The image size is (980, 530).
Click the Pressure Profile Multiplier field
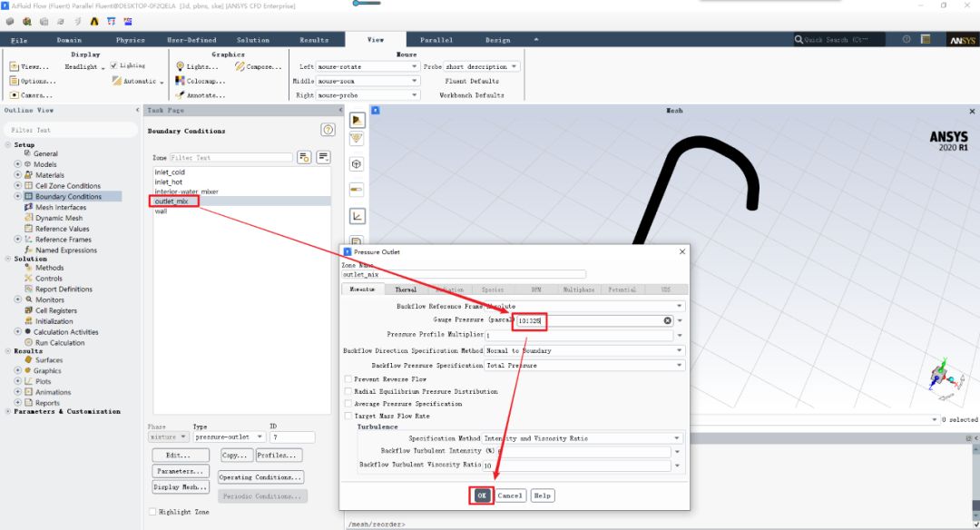(x=579, y=335)
